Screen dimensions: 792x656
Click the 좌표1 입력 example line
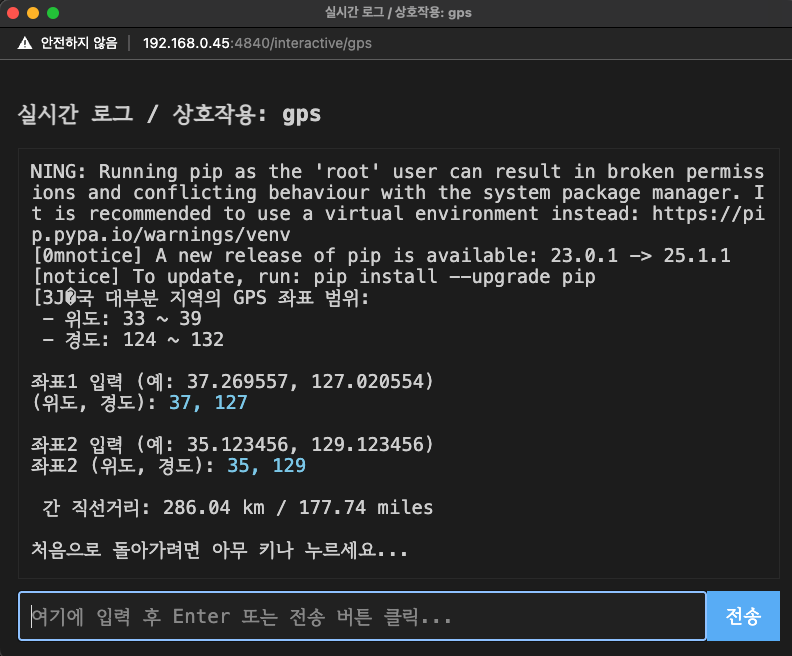[232, 381]
